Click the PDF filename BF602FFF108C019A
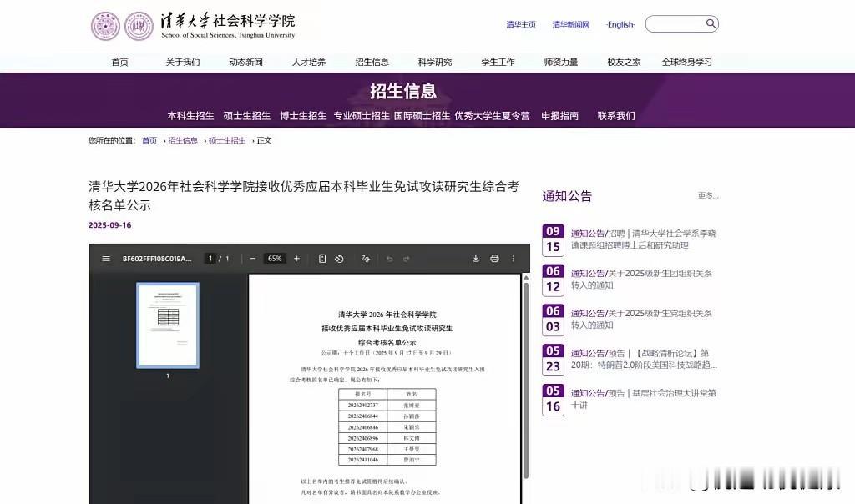This screenshot has height=504, width=855. click(x=157, y=259)
